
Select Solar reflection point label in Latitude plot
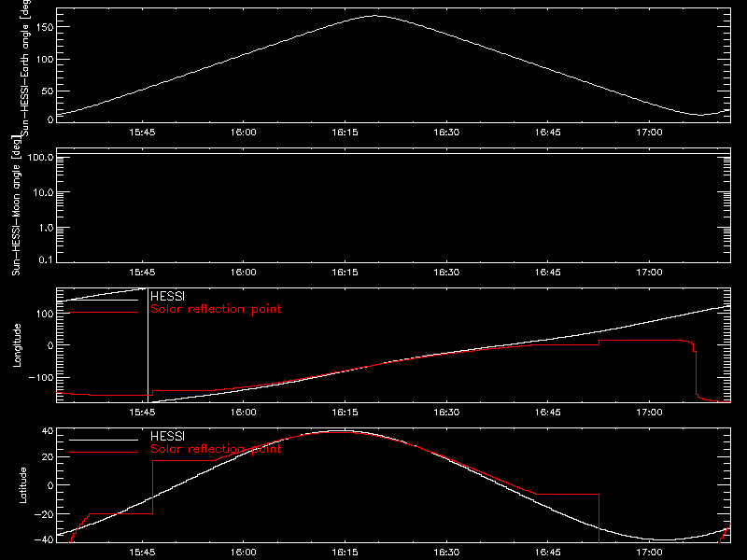point(216,449)
